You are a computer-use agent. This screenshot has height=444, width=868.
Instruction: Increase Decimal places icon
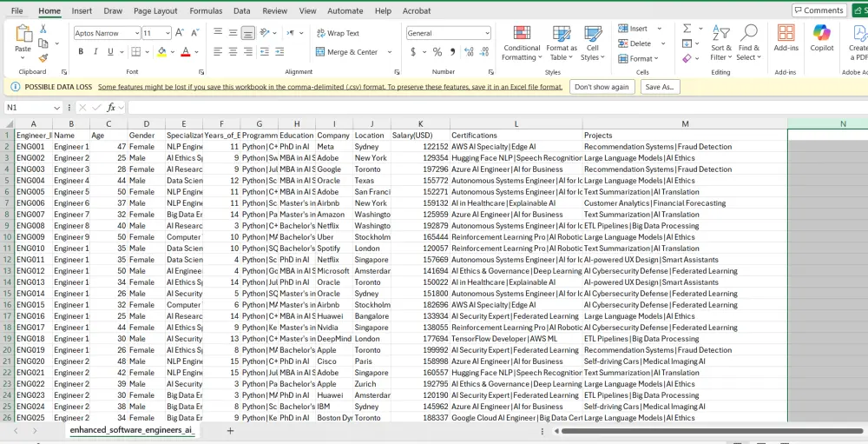tap(470, 51)
